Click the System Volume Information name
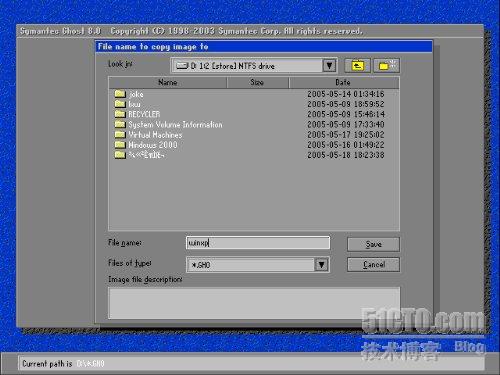This screenshot has height=375, width=500. coord(175,125)
